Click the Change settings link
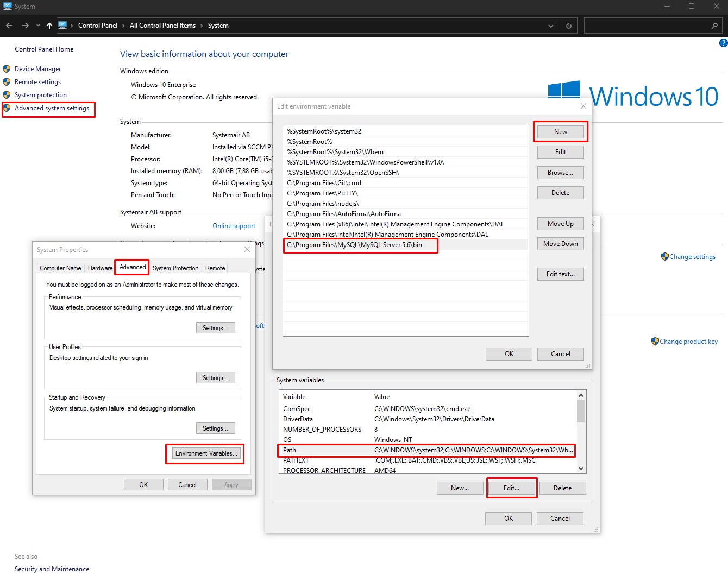The height and width of the screenshot is (581, 728). click(692, 257)
